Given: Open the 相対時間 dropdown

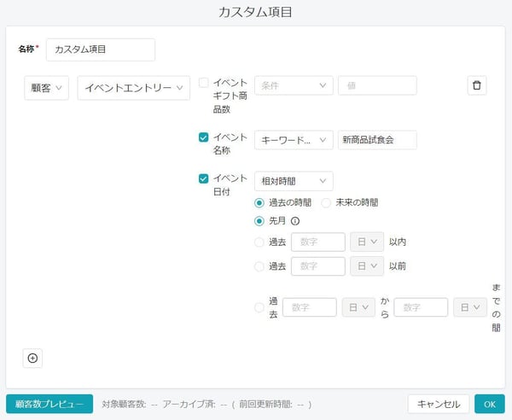Looking at the screenshot, I should point(294,181).
